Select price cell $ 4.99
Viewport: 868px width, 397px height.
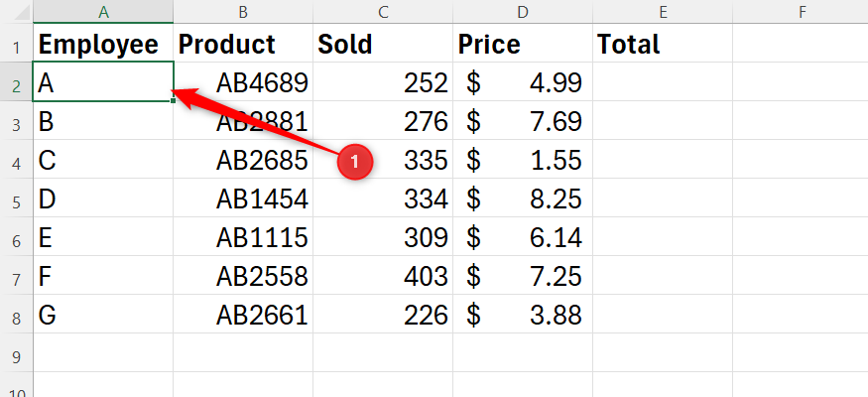click(x=523, y=82)
